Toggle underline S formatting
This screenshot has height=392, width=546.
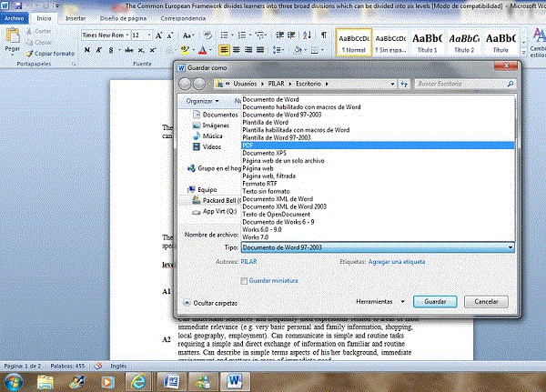pyautogui.click(x=111, y=50)
